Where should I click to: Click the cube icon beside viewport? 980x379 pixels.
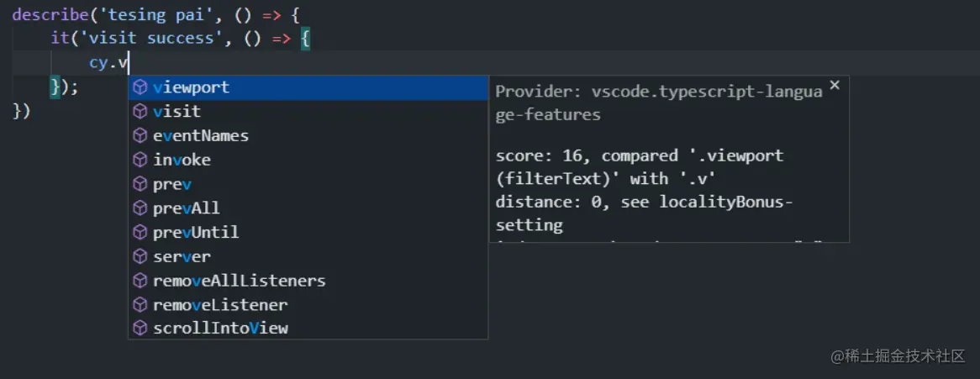(x=140, y=87)
